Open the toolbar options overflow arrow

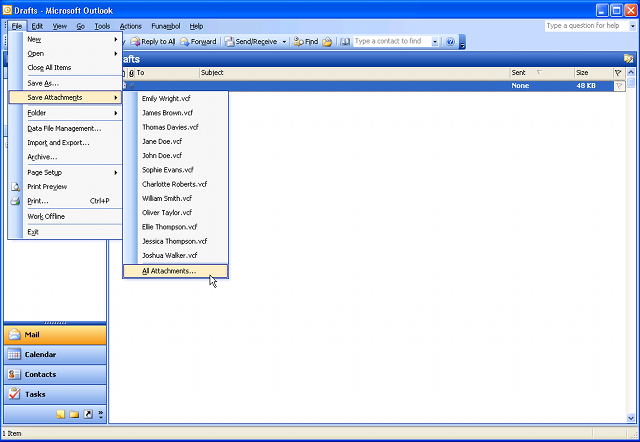coord(462,42)
